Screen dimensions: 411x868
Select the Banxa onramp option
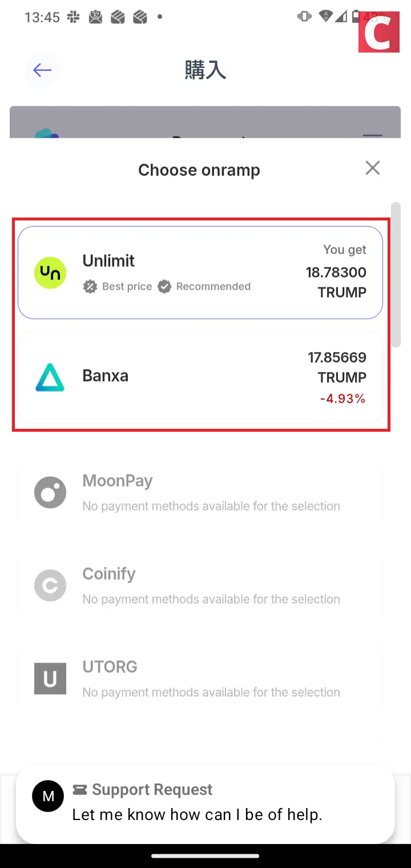coord(200,377)
